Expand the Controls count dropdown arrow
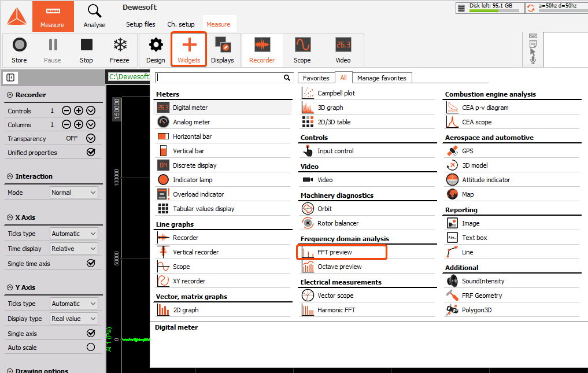Image resolution: width=588 pixels, height=373 pixels. [x=91, y=110]
